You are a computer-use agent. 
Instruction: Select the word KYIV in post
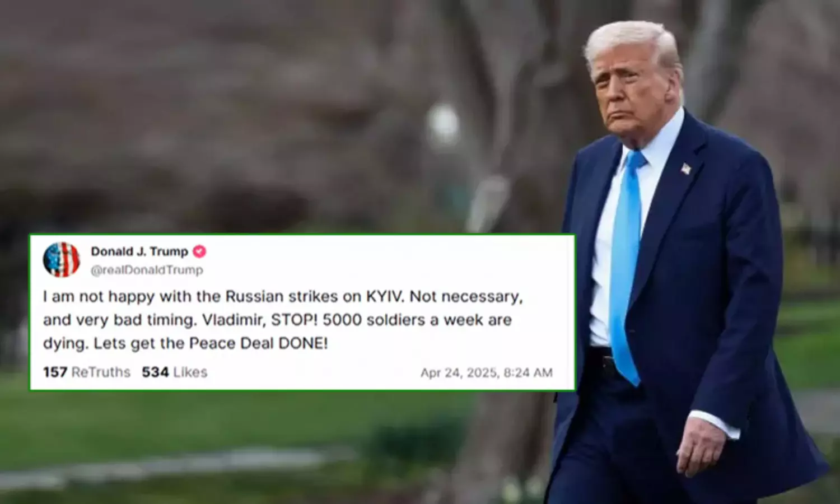pyautogui.click(x=385, y=296)
